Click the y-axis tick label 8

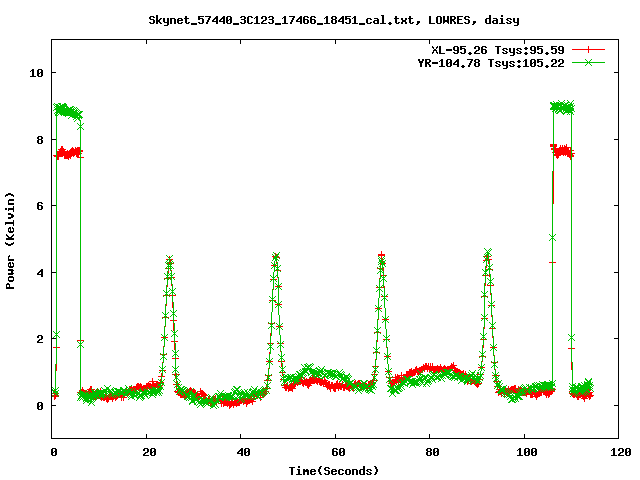point(40,140)
